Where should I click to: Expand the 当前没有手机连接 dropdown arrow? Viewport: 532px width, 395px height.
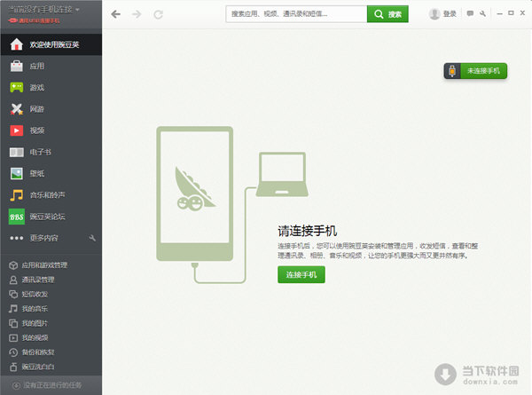(x=77, y=10)
